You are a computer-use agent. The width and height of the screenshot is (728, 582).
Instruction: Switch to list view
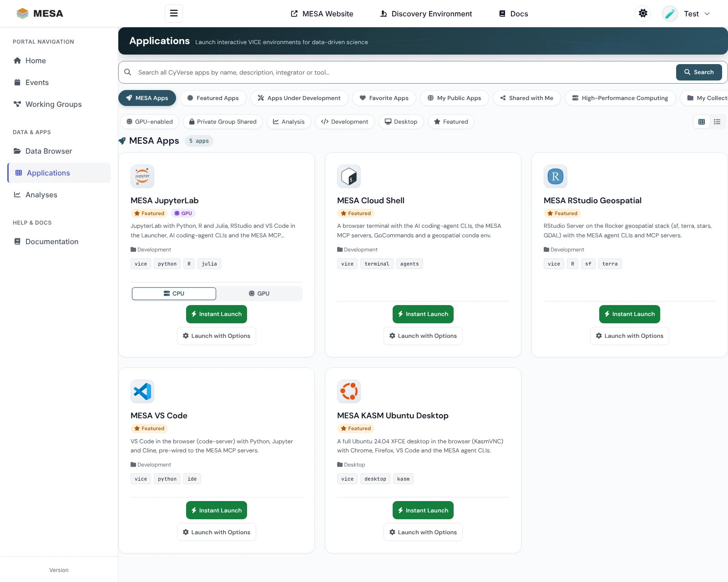tap(717, 122)
